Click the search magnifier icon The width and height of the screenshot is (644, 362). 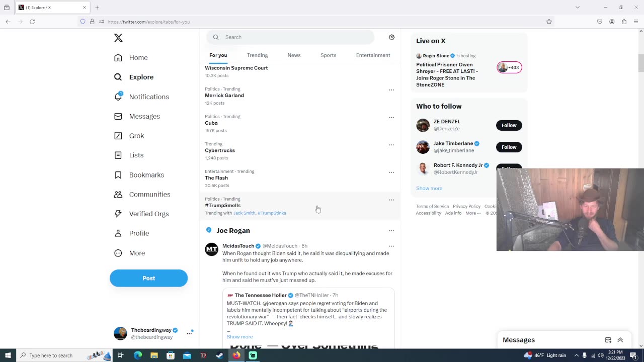[x=216, y=37]
